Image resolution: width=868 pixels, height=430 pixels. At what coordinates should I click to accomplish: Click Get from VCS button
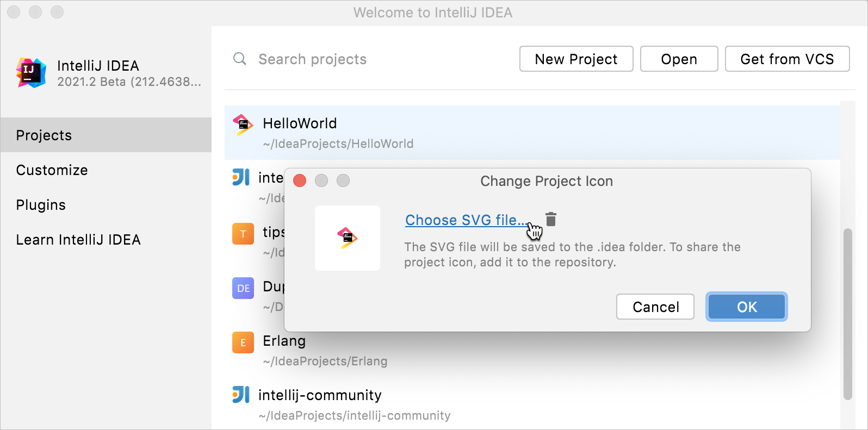point(788,59)
